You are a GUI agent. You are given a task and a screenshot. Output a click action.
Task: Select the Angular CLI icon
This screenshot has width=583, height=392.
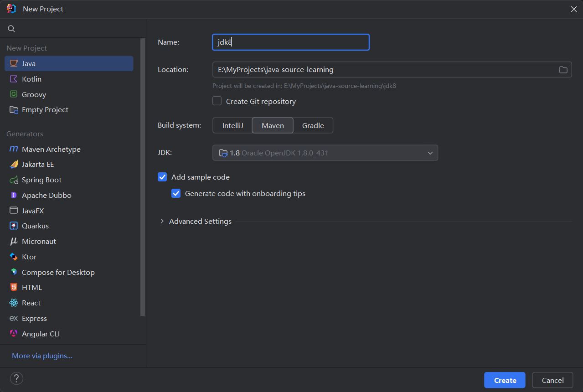coord(14,334)
